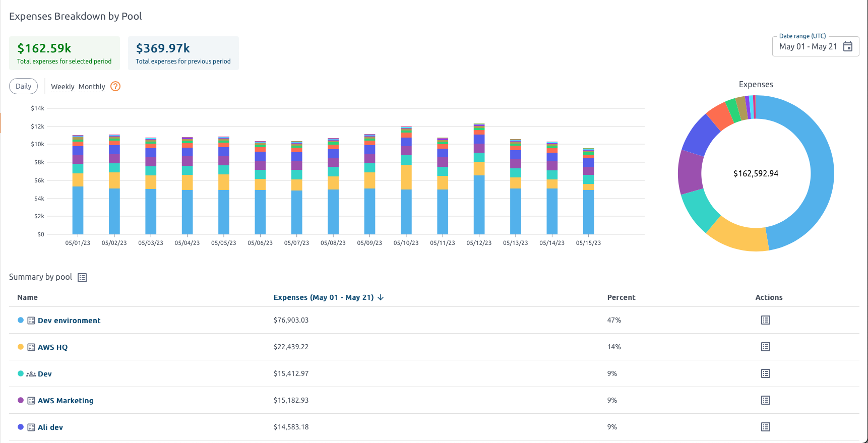
Task: Open the date range calendar icon
Action: pyautogui.click(x=848, y=46)
